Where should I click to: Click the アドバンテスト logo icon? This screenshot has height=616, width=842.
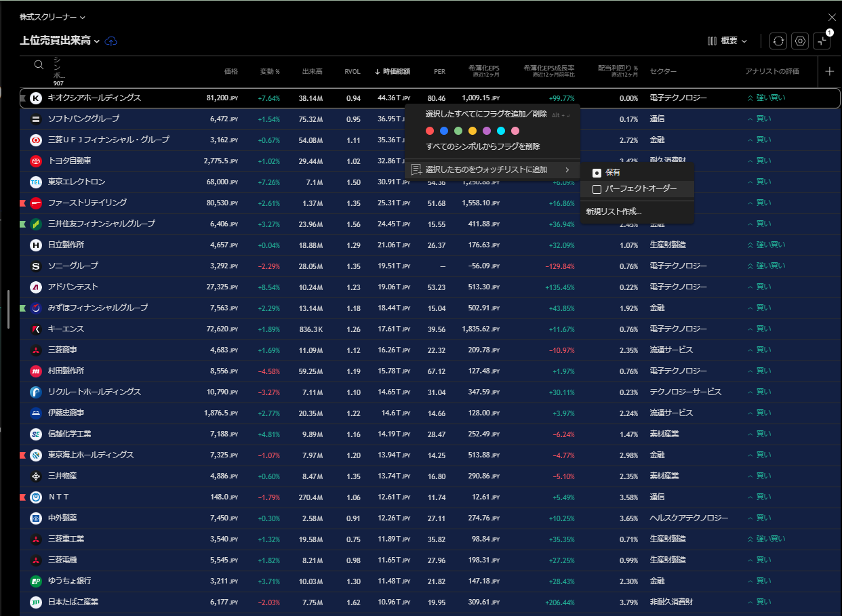click(36, 287)
